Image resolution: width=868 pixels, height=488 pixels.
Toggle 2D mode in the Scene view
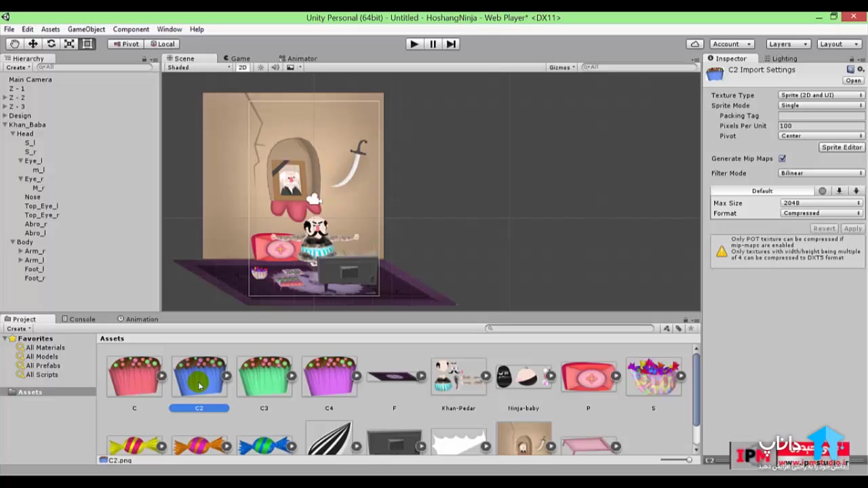(x=242, y=67)
